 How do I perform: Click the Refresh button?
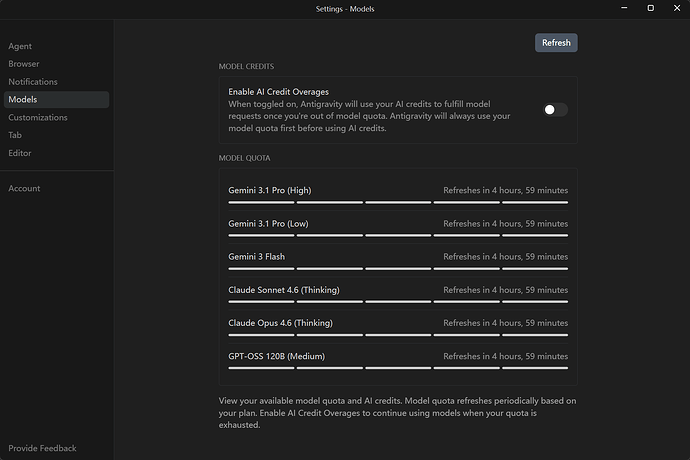556,43
